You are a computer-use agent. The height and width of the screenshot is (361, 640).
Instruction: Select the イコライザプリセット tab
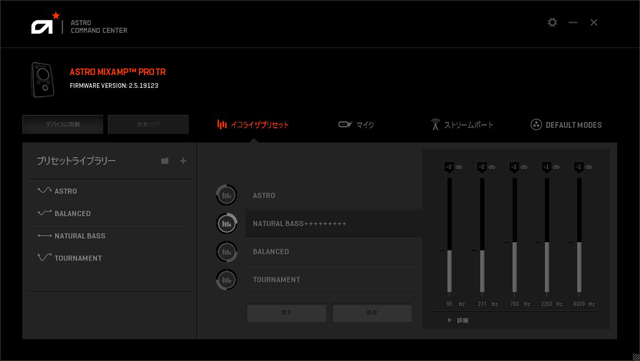253,125
